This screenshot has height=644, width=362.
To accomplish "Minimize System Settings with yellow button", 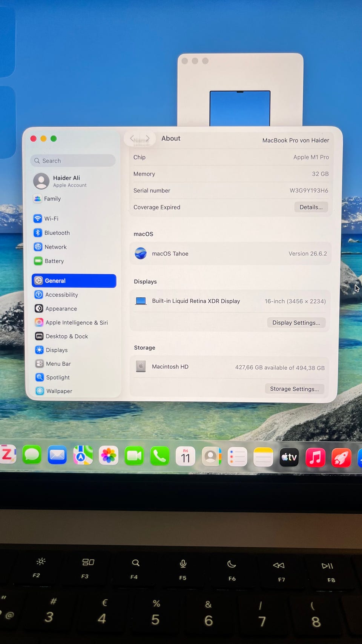I will 43,138.
